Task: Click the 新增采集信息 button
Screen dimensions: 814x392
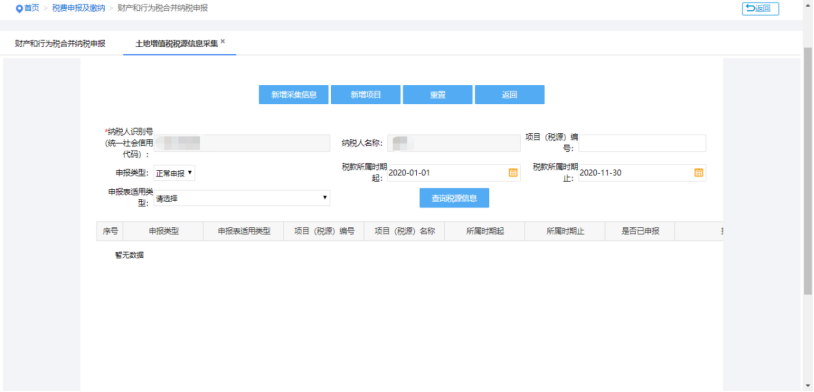Action: 294,94
